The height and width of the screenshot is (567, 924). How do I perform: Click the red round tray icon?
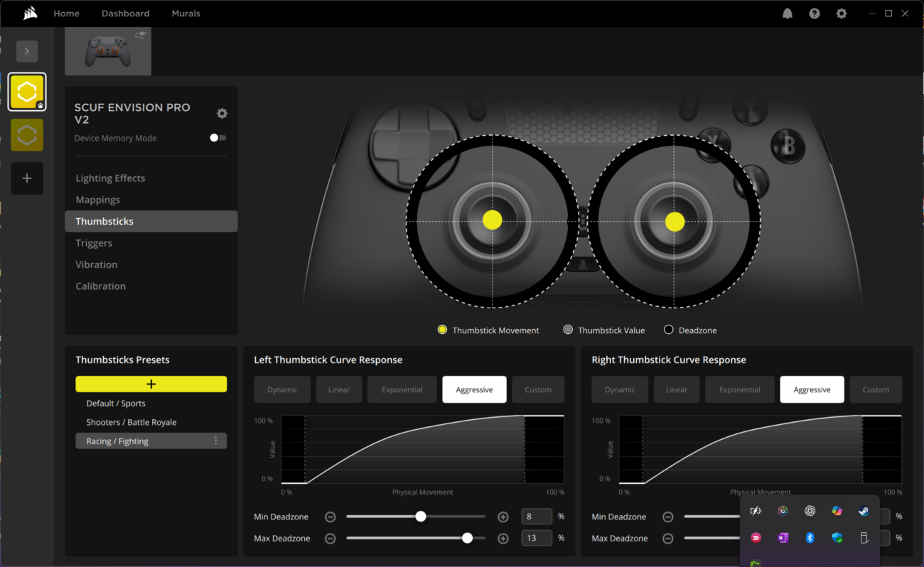pyautogui.click(x=756, y=538)
